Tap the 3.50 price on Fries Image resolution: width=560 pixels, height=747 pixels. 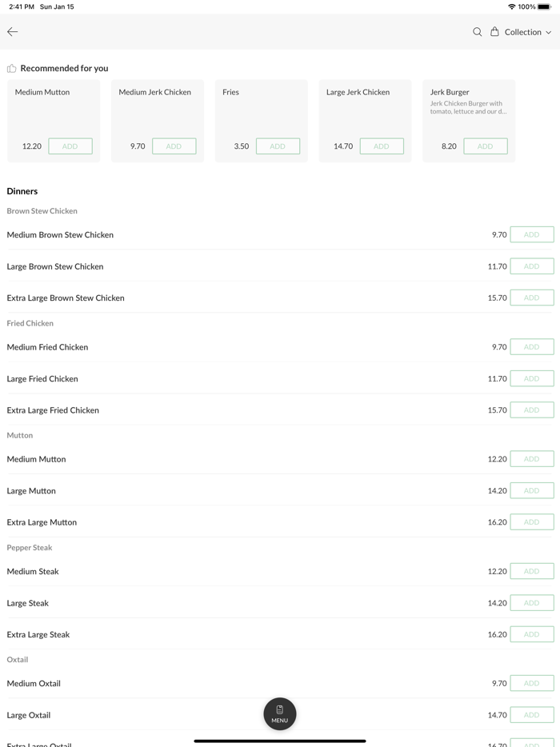[x=241, y=146]
